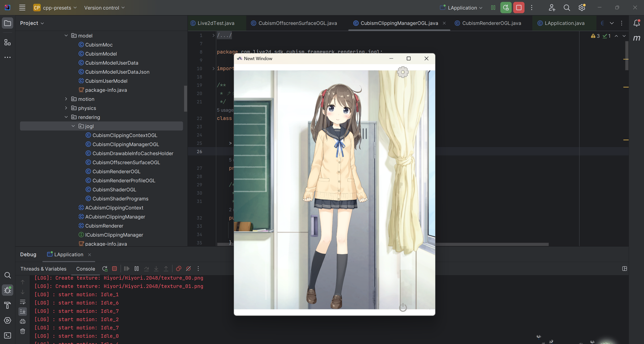Open the LApplication run configuration dropdown

pyautogui.click(x=461, y=8)
